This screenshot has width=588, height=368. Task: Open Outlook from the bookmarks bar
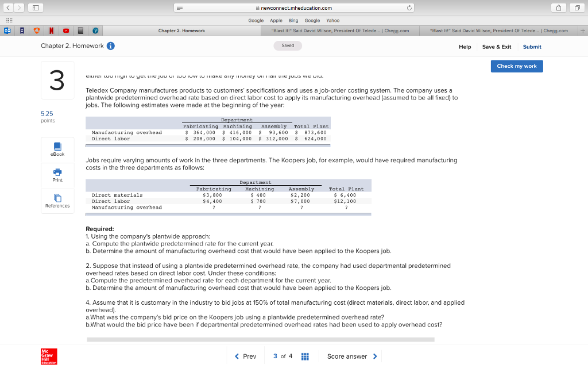click(x=7, y=29)
